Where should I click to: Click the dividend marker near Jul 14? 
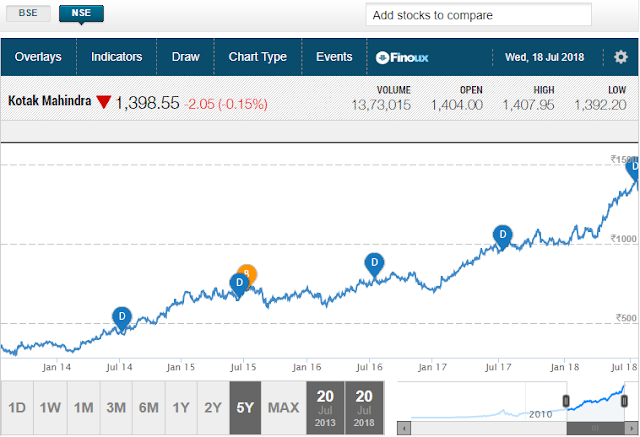[122, 318]
